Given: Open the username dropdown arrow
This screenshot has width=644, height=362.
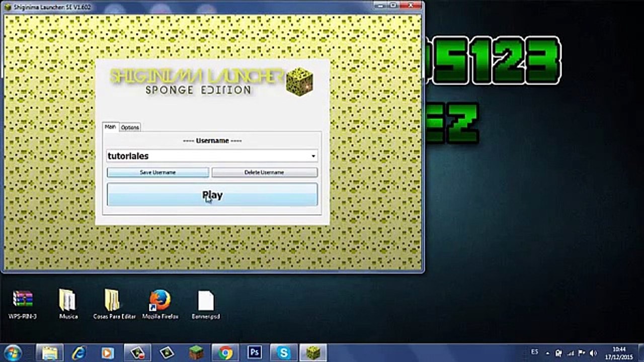Looking at the screenshot, I should pos(313,156).
